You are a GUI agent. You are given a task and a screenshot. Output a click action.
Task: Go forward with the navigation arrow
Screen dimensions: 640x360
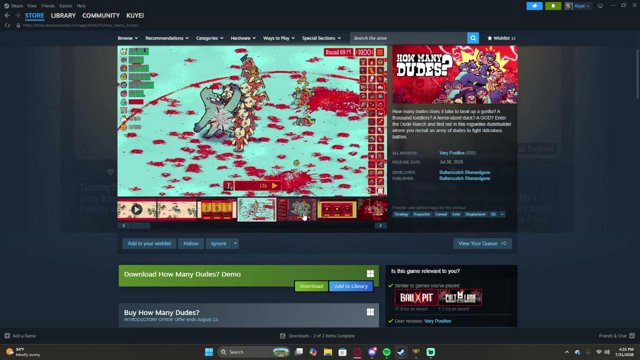point(17,16)
